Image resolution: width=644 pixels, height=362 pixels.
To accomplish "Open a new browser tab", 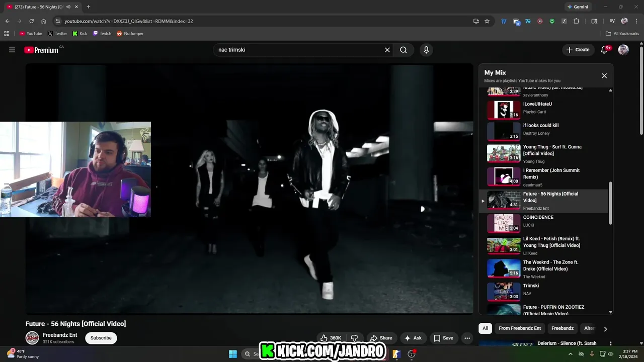I will tap(89, 7).
